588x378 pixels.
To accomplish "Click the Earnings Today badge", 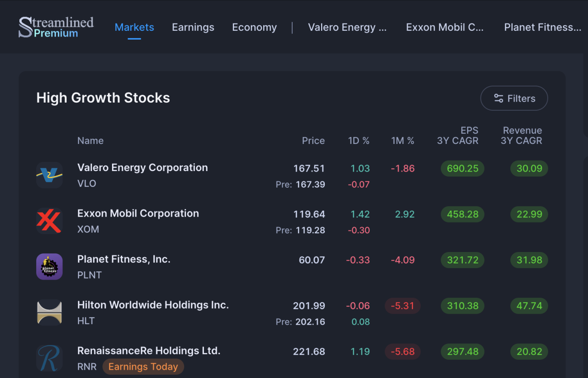I will pyautogui.click(x=143, y=367).
